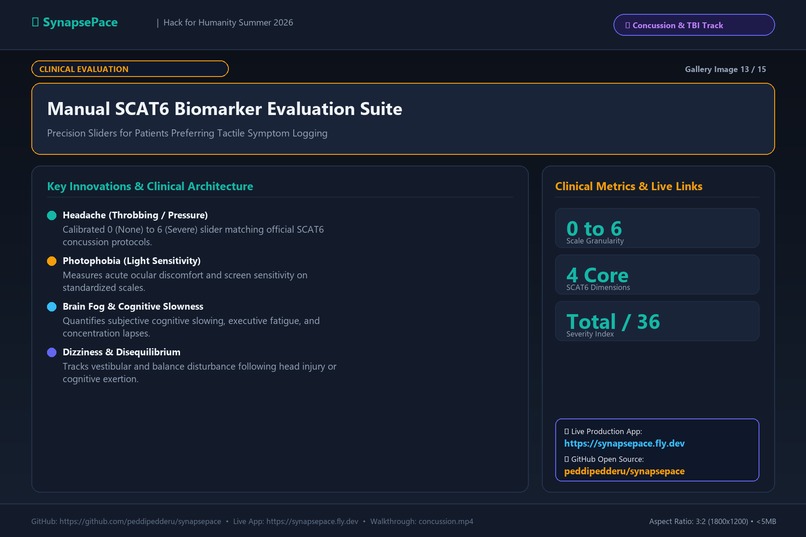
Task: Select the CLINICAL EVALUATION tag
Action: coord(130,69)
